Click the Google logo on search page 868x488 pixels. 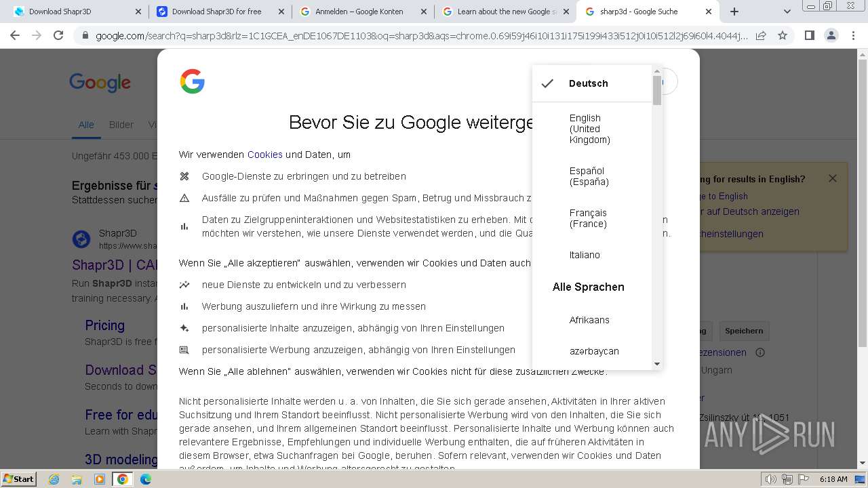[x=100, y=83]
